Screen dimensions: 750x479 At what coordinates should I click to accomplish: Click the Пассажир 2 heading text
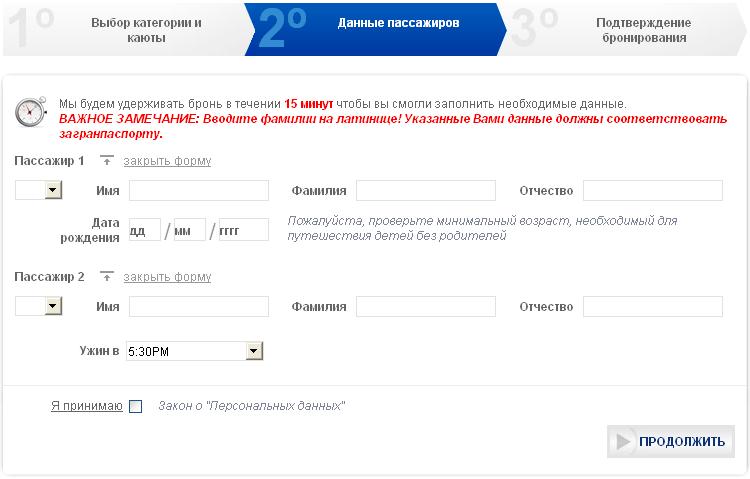pyautogui.click(x=49, y=277)
